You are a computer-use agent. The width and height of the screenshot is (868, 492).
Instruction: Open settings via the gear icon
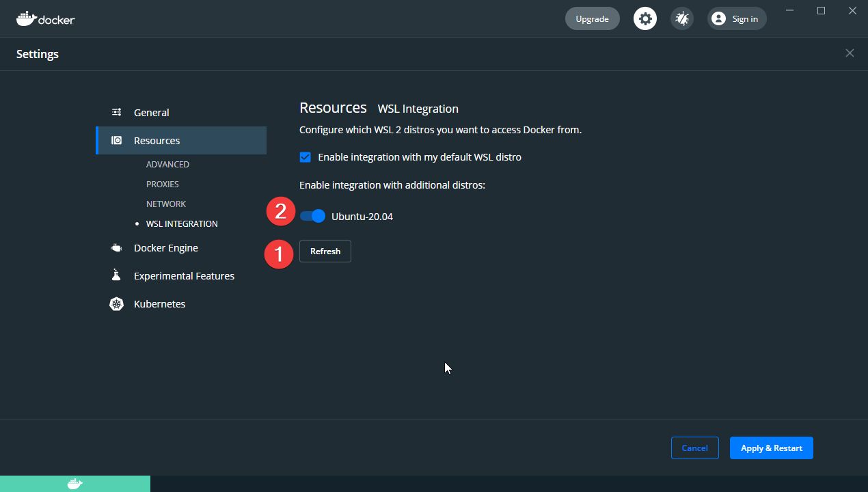point(645,18)
